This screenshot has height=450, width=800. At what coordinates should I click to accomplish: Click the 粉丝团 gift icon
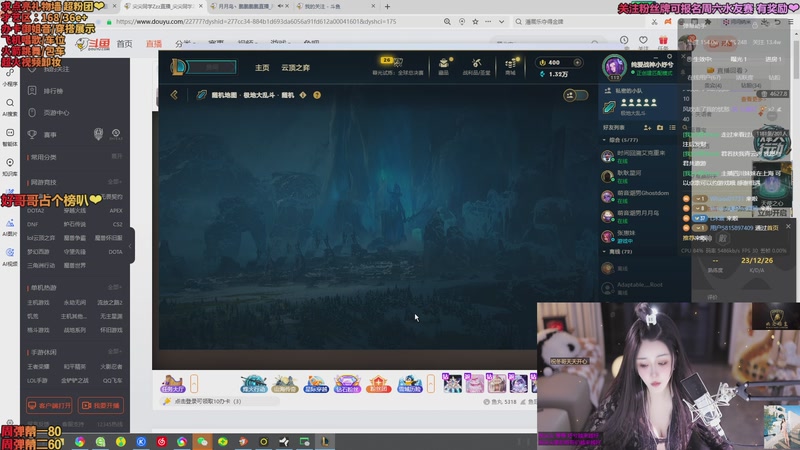[x=378, y=384]
